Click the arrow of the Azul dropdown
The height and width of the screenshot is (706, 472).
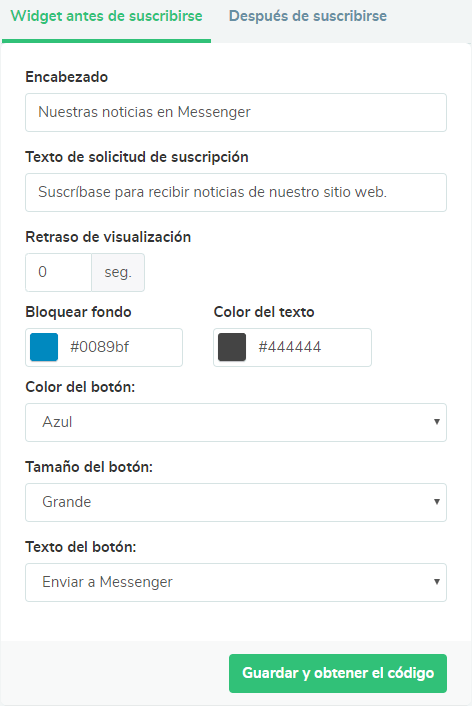coord(436,422)
